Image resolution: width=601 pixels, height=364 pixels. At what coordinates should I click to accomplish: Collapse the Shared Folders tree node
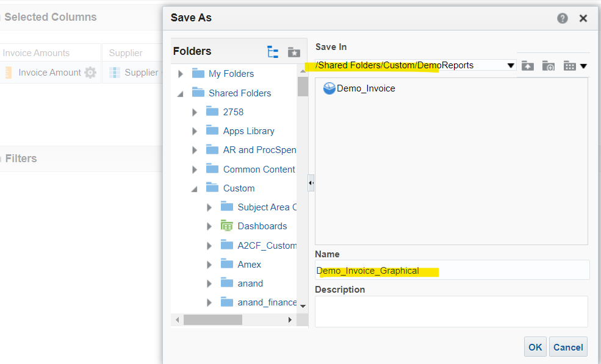(180, 93)
